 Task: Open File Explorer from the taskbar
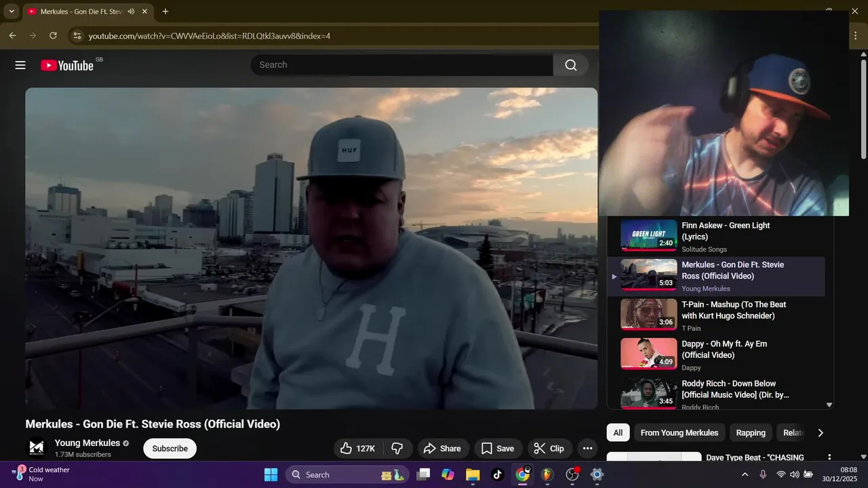click(x=473, y=474)
